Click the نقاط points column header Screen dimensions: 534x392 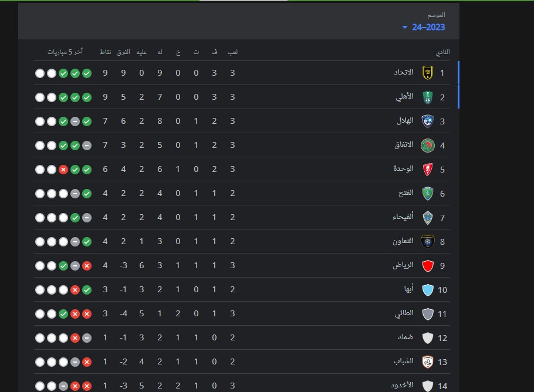pyautogui.click(x=105, y=52)
